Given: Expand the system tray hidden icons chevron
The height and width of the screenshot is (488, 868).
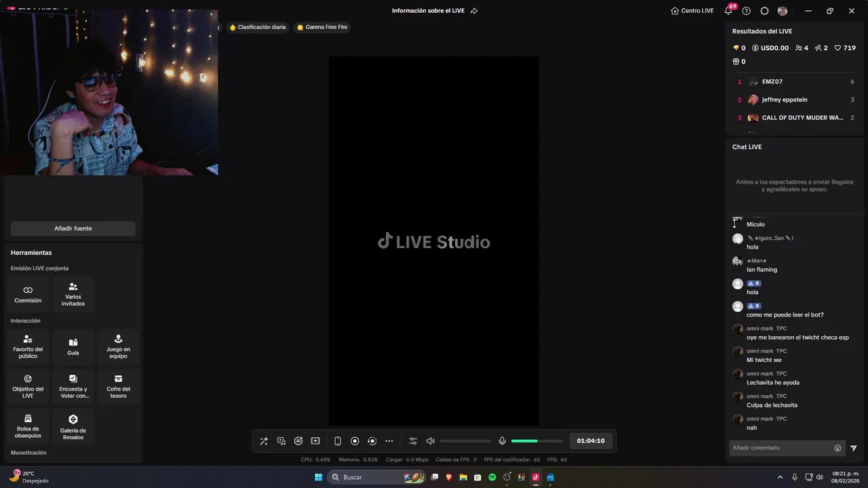Looking at the screenshot, I should [x=780, y=477].
